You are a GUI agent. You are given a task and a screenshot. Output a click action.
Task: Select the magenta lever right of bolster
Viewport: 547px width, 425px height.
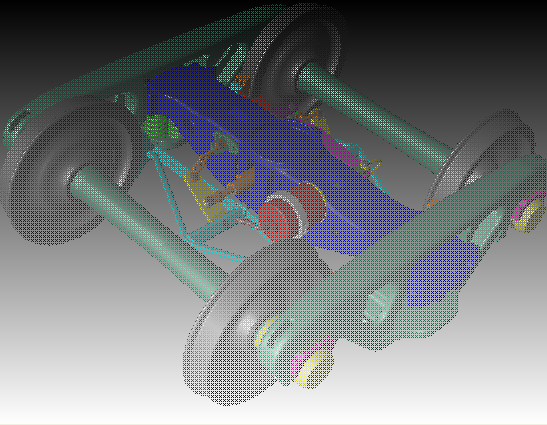[x=340, y=151]
